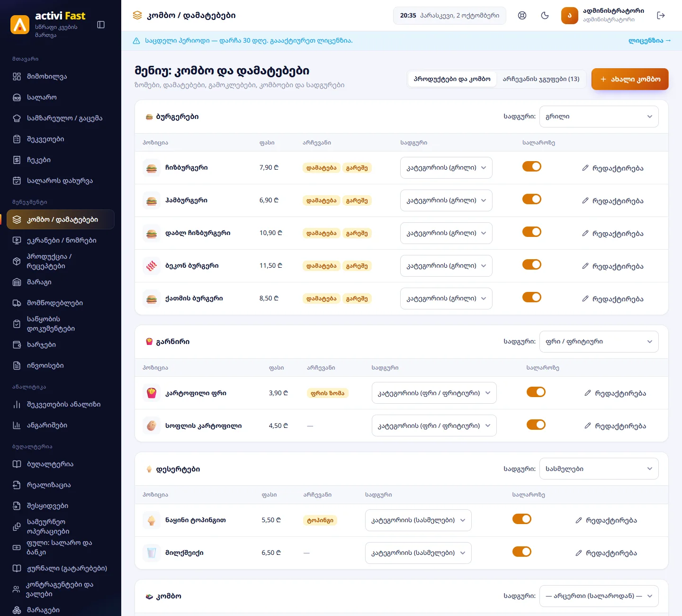
Task: Edit the ჩიზბურგერი item
Action: 613,168
